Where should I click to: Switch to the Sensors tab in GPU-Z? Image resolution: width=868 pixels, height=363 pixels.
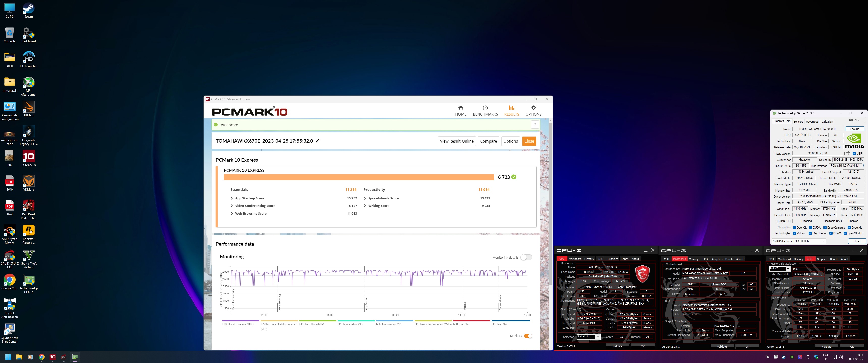tap(798, 121)
